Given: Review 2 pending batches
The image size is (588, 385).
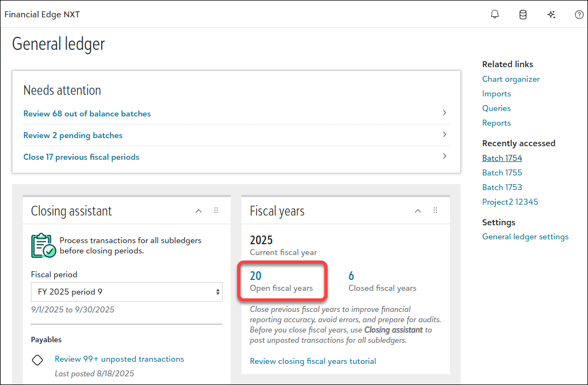Looking at the screenshot, I should click(73, 135).
